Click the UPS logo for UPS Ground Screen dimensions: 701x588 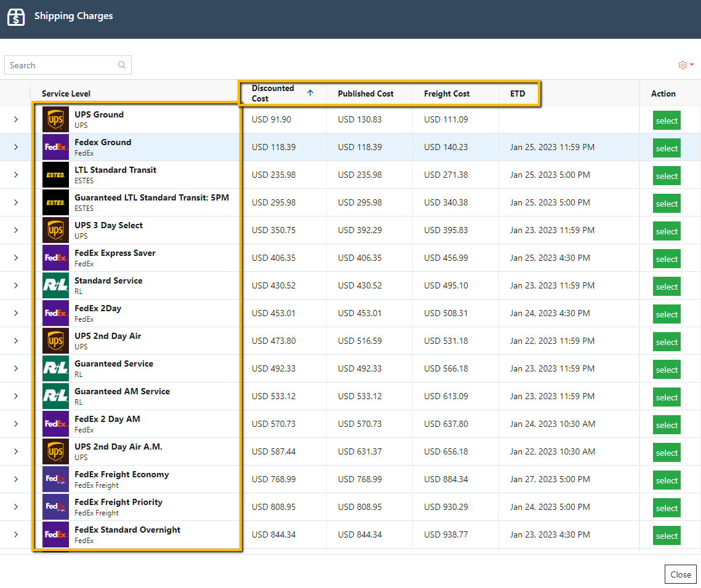(x=55, y=119)
